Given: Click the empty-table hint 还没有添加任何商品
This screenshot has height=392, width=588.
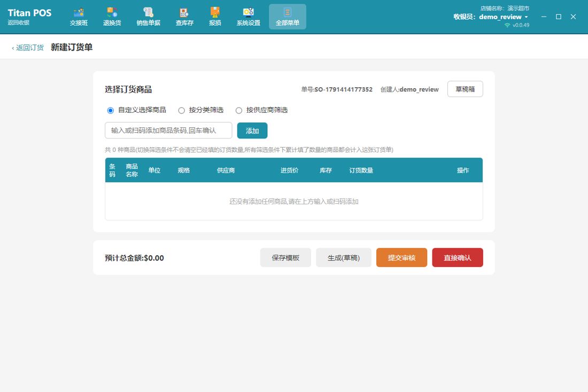Looking at the screenshot, I should (294, 202).
